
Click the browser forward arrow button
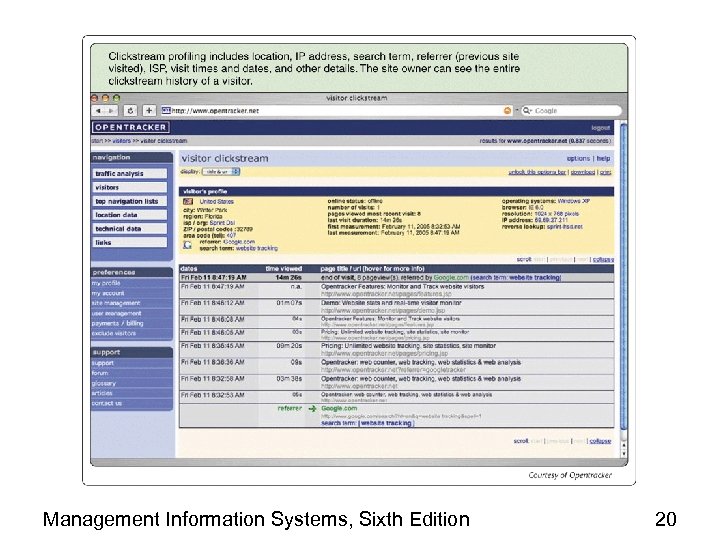111,111
